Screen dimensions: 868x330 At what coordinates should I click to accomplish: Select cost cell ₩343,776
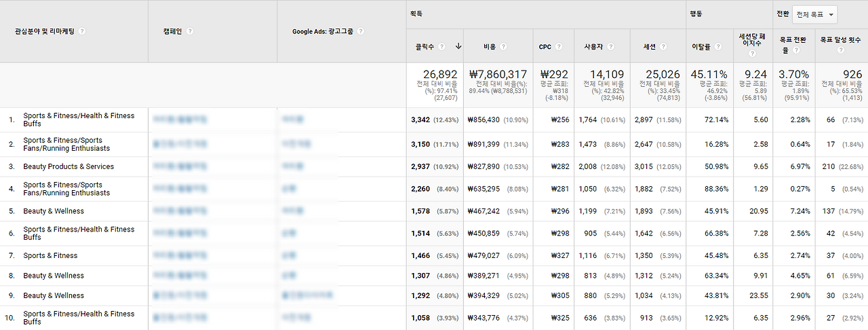tap(484, 318)
